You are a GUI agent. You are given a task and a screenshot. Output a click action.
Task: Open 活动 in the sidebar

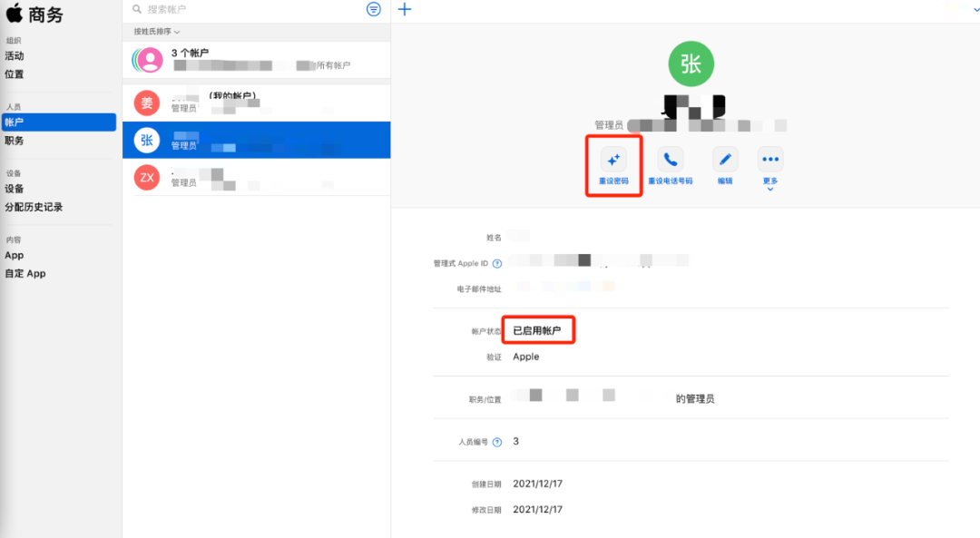(15, 55)
